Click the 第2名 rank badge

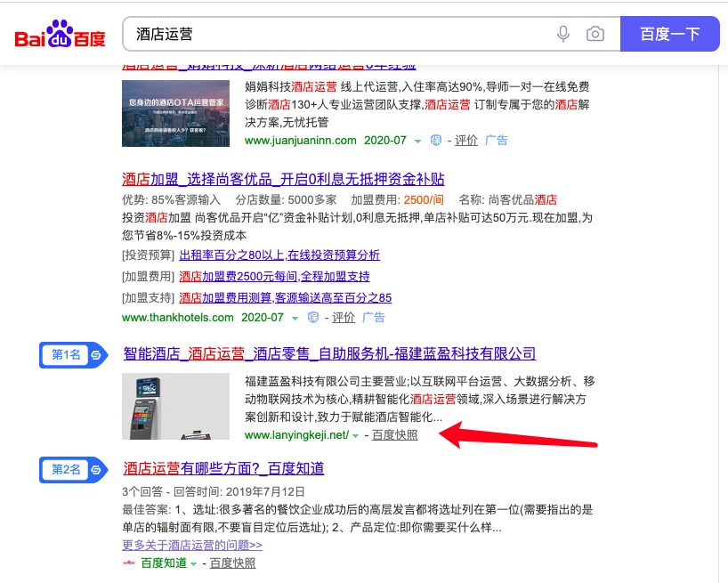[73, 470]
